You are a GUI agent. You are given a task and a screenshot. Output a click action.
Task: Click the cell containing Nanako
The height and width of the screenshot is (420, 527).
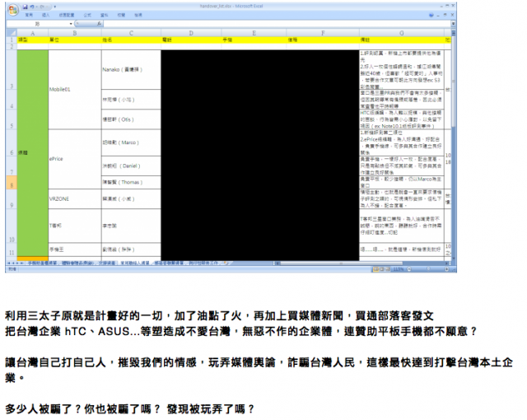pyautogui.click(x=131, y=69)
